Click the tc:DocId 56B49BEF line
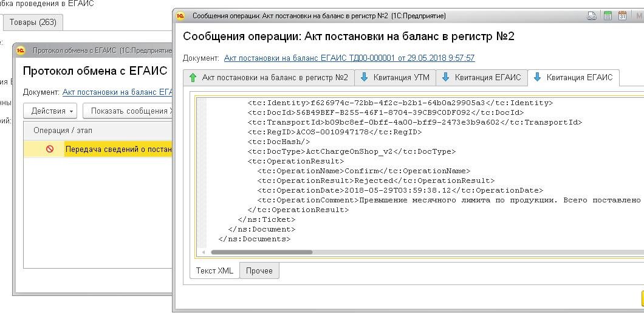 (x=386, y=112)
